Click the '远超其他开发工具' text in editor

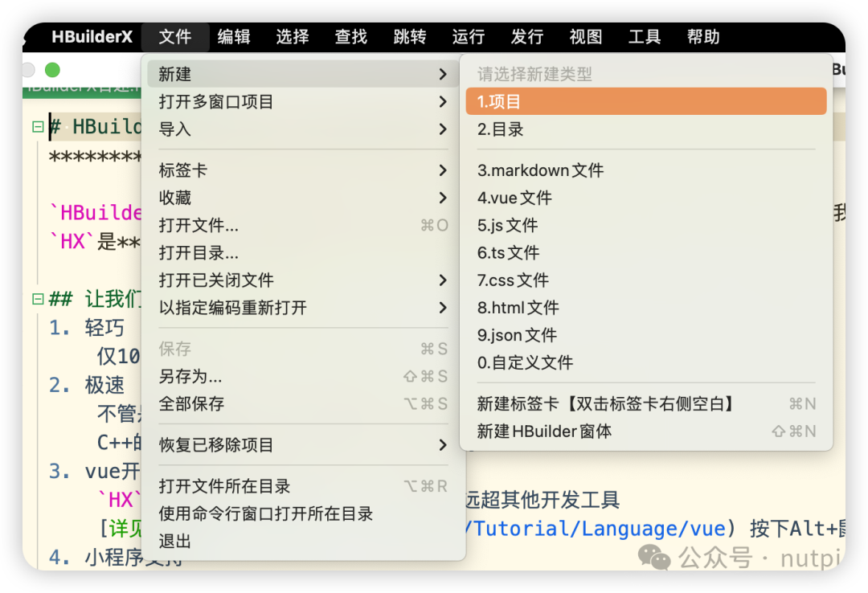pyautogui.click(x=542, y=500)
